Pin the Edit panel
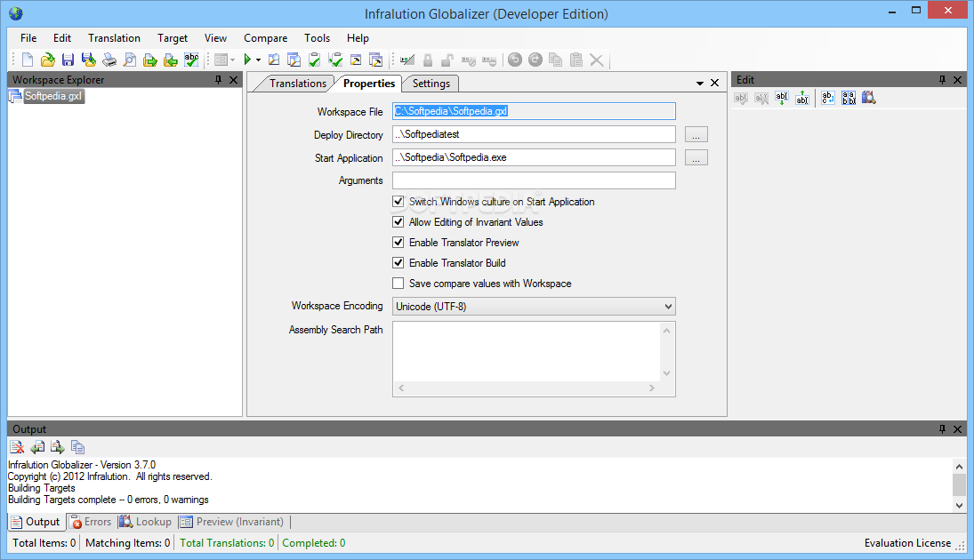This screenshot has width=974, height=560. (942, 79)
